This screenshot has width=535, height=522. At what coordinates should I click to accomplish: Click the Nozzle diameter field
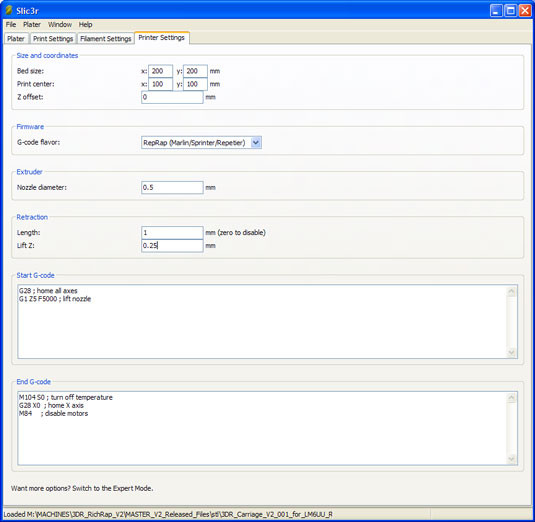pyautogui.click(x=172, y=188)
